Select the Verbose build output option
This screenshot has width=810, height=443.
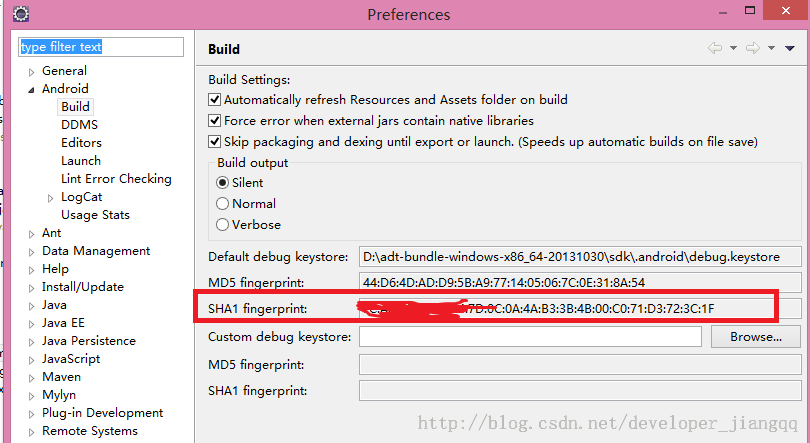(222, 225)
